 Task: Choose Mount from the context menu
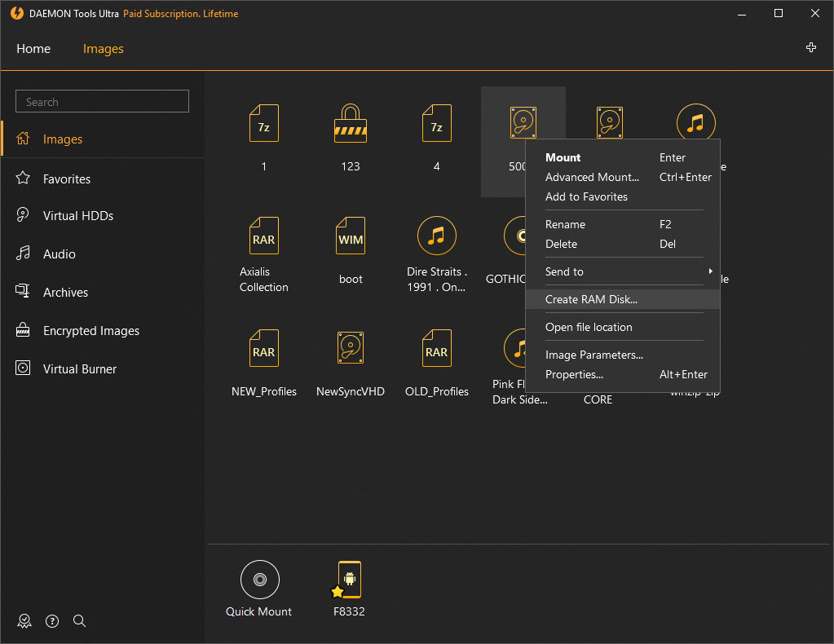[622, 157]
